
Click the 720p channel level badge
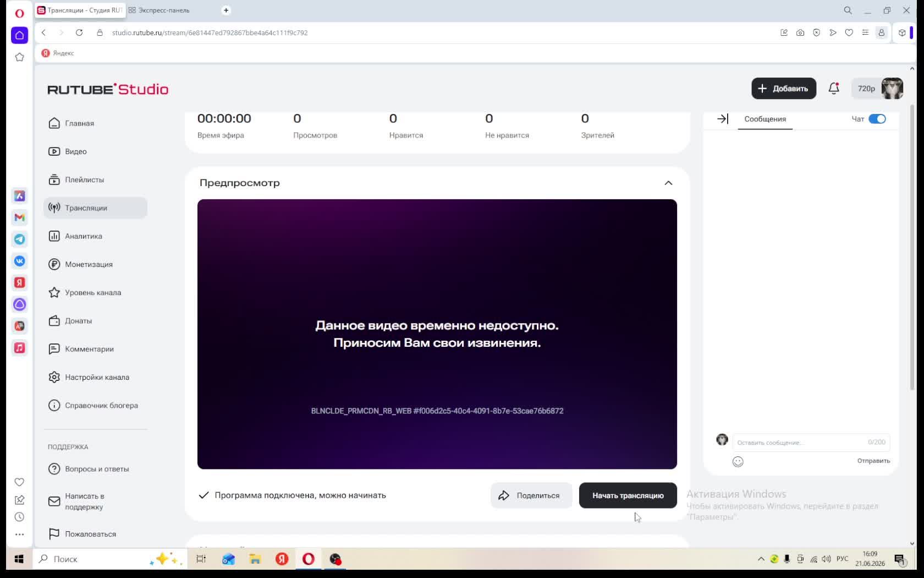click(x=866, y=89)
